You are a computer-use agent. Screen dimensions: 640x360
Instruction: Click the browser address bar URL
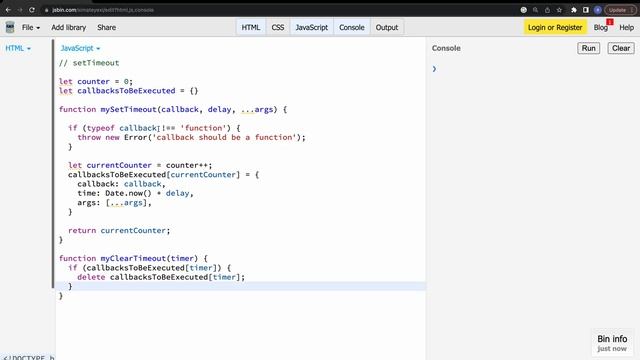click(x=103, y=10)
